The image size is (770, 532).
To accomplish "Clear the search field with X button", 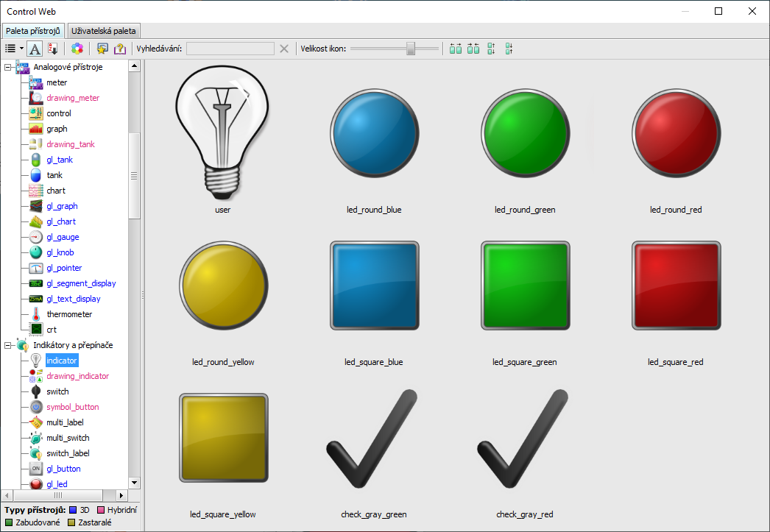I will 284,49.
